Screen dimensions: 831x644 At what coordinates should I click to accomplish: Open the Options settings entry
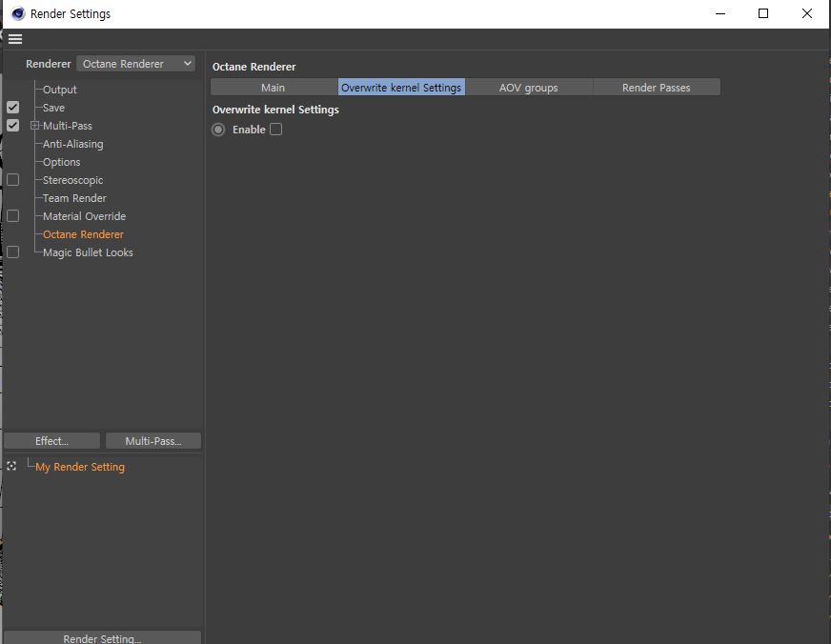[x=62, y=162]
